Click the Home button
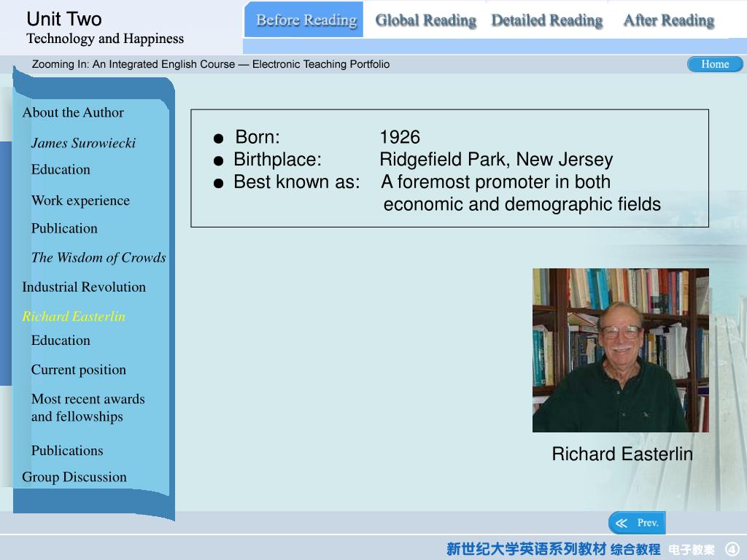Image resolution: width=747 pixels, height=560 pixels. tap(715, 64)
